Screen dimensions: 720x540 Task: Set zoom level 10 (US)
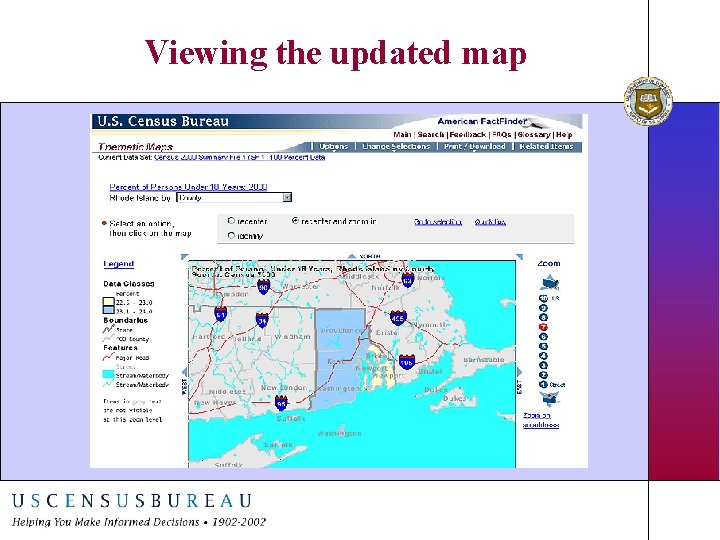[543, 298]
